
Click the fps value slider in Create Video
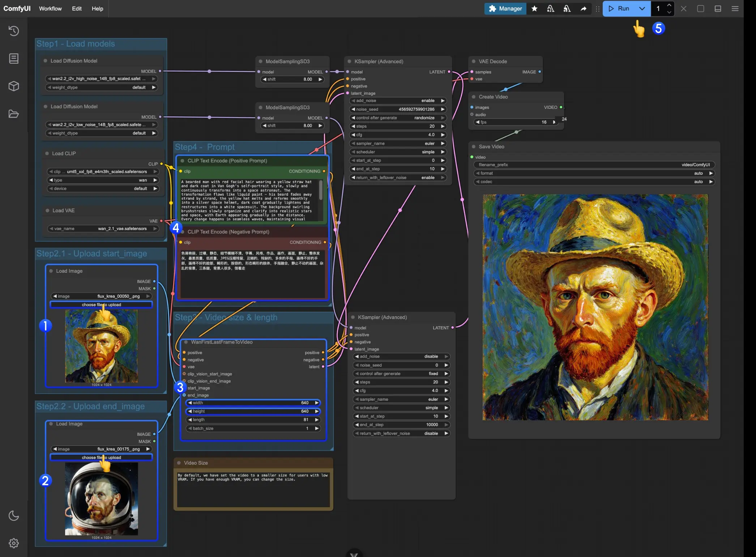[x=516, y=122]
